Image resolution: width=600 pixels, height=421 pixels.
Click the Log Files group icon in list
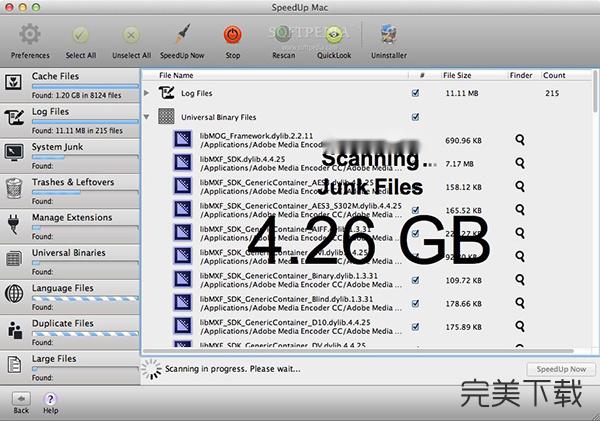coord(166,93)
